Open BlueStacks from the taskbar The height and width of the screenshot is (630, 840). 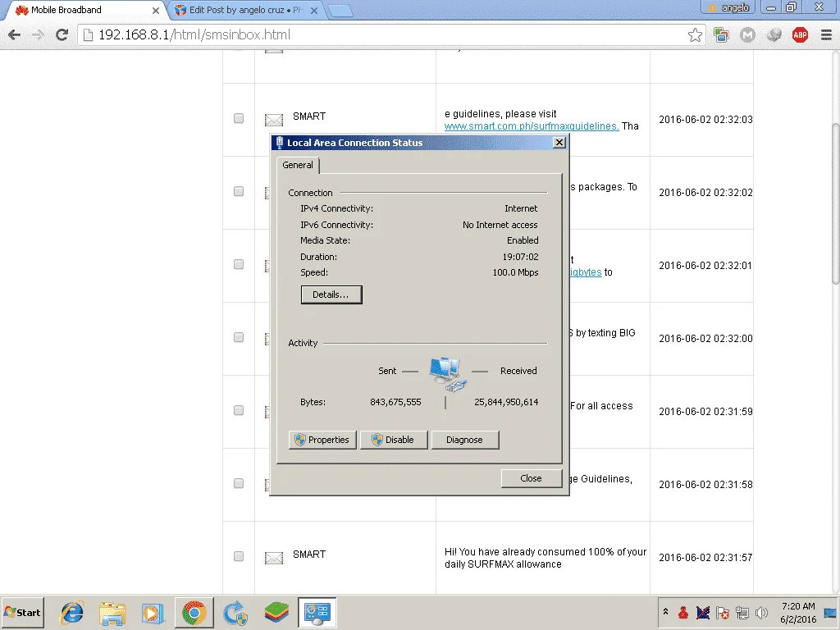coord(276,612)
